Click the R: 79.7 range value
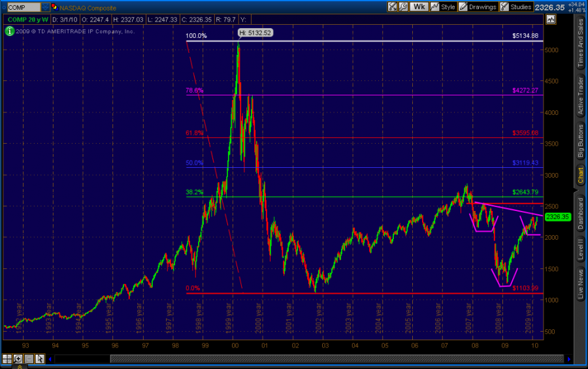Screen dimensions: 588x369 pyautogui.click(x=226, y=20)
